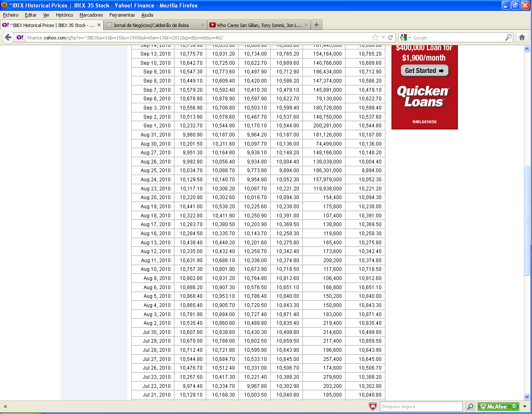The width and height of the screenshot is (532, 414).
Task: Select the IBEX Historical Prices tab
Action: (51, 25)
